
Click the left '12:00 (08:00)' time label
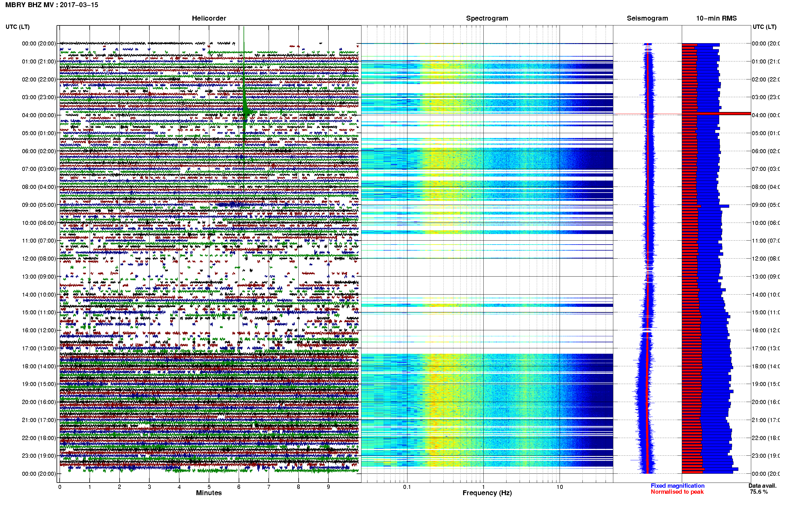point(39,259)
